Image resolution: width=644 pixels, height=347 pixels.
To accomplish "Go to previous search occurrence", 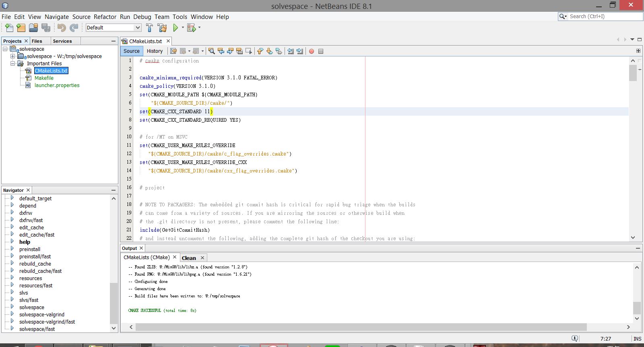I will [221, 51].
